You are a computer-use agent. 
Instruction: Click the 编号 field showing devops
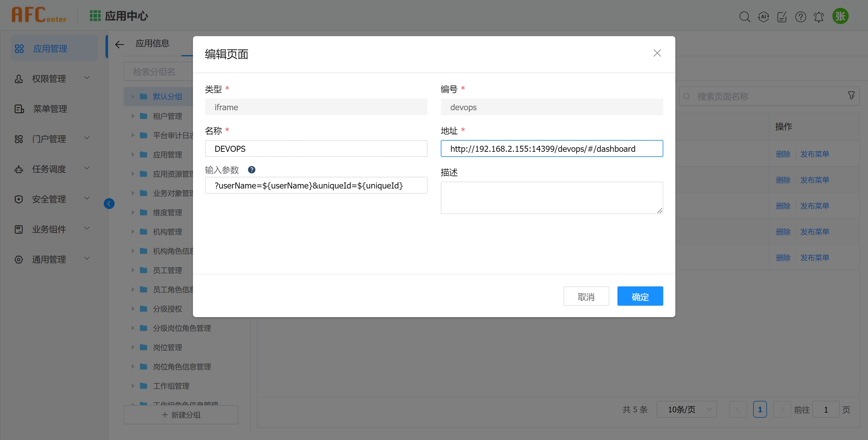(x=552, y=107)
